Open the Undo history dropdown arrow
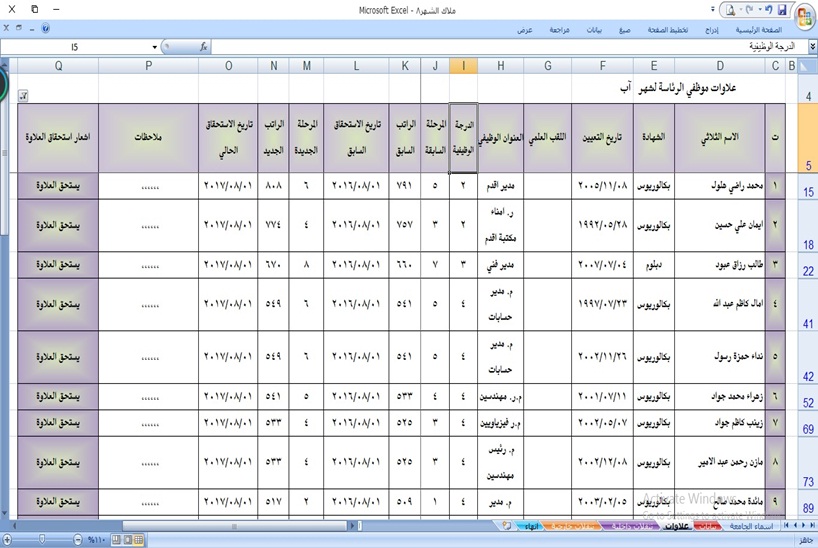This screenshot has height=548, width=818. [760, 10]
